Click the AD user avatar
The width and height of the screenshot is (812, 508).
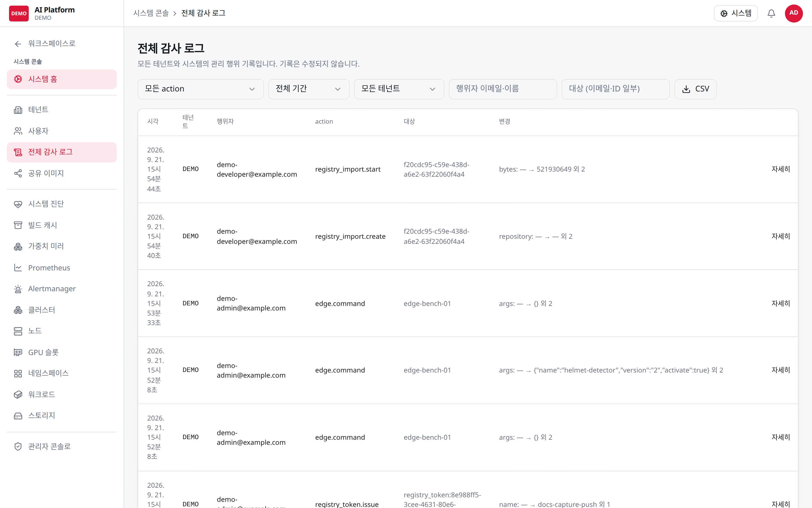(794, 13)
